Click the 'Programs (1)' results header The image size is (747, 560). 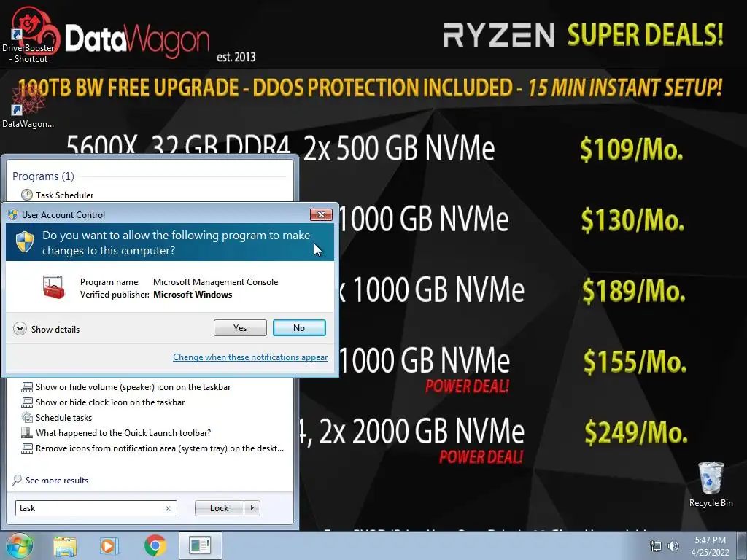[x=43, y=176]
